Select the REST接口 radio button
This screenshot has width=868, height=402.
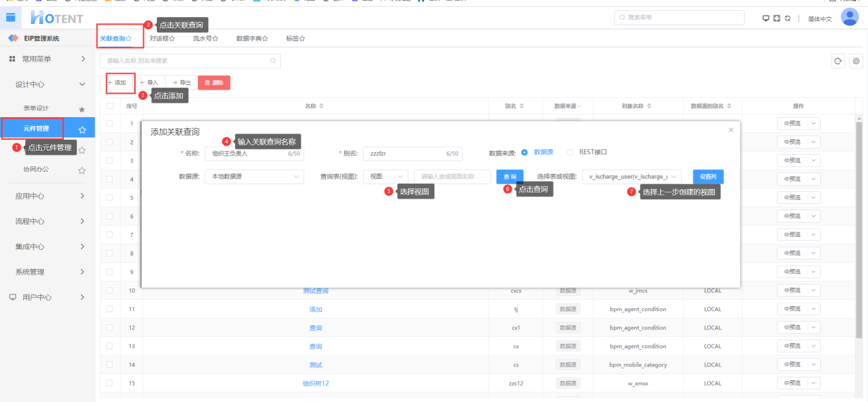pyautogui.click(x=570, y=153)
